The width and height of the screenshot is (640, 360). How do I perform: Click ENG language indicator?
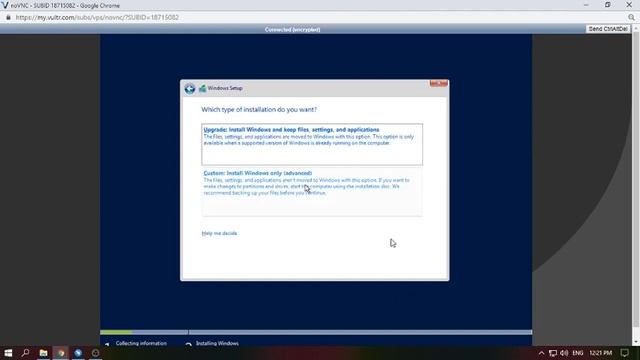578,353
